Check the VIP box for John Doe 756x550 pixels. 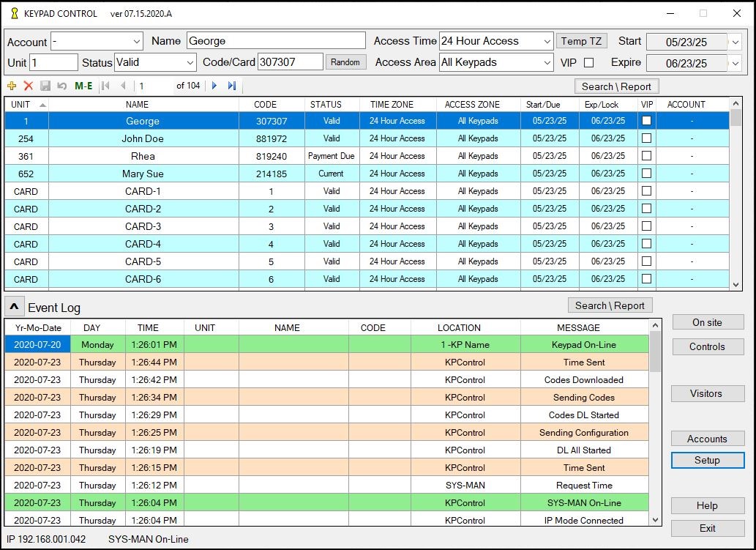pyautogui.click(x=646, y=138)
